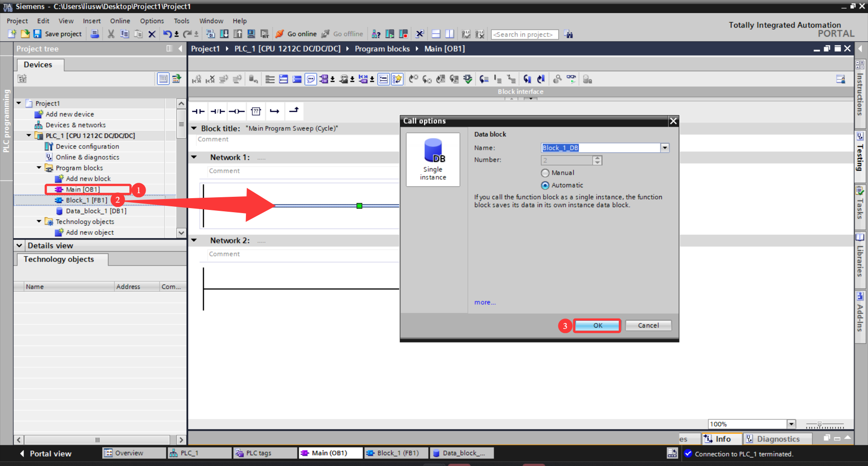The image size is (868, 466).
Task: Click the Cut scissors icon
Action: (111, 34)
